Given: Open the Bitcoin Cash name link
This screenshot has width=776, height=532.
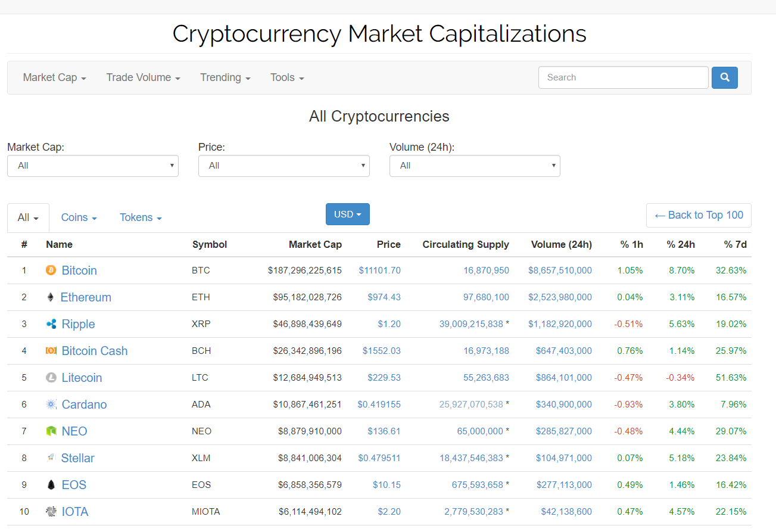Looking at the screenshot, I should click(95, 351).
